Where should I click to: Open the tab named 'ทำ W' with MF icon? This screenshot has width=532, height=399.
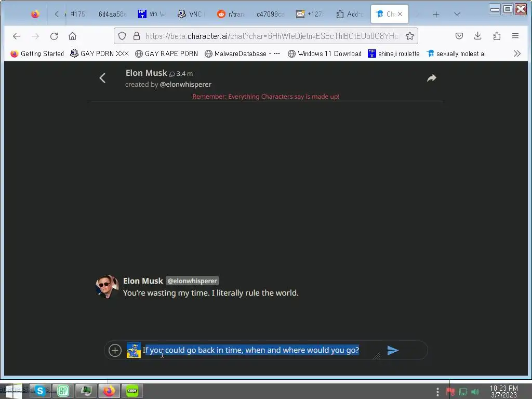coord(152,14)
